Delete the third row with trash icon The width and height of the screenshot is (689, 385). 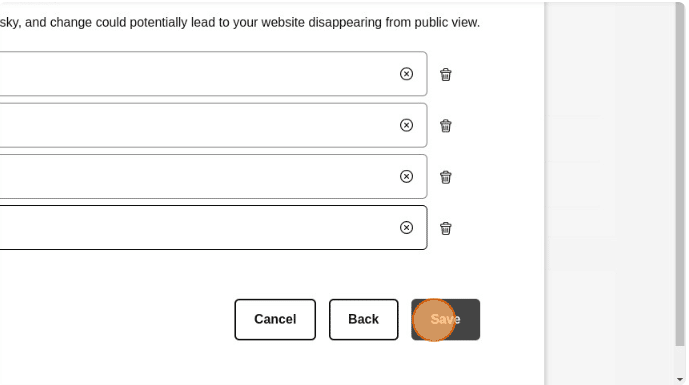(446, 177)
